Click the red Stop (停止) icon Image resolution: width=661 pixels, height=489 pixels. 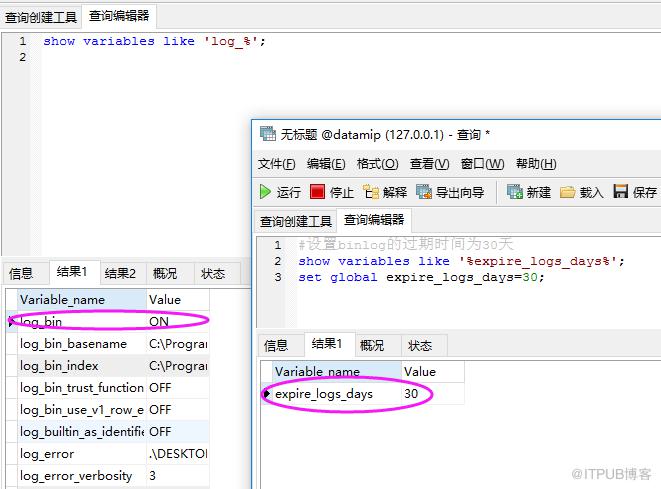click(x=317, y=191)
